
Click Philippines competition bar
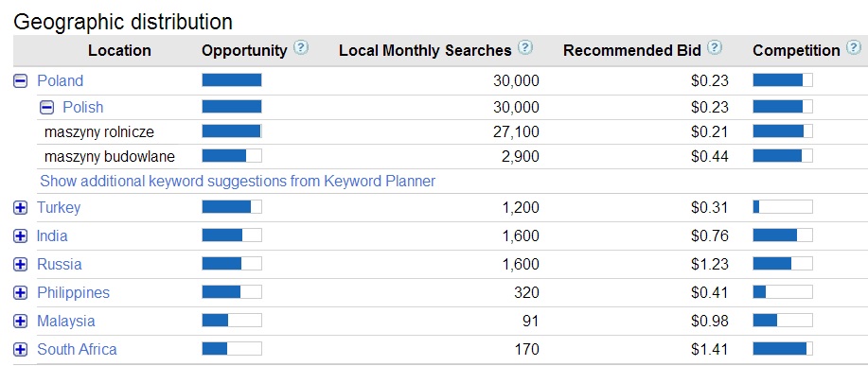click(783, 292)
